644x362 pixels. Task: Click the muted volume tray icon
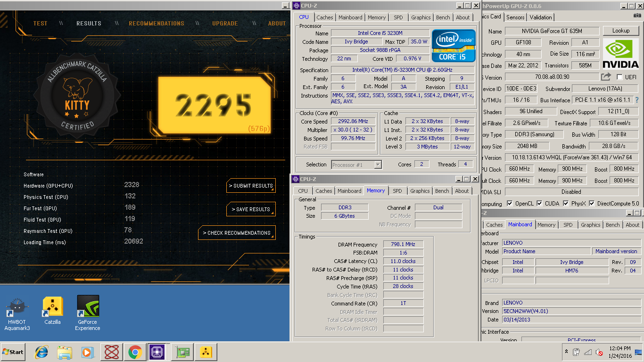[x=599, y=352]
